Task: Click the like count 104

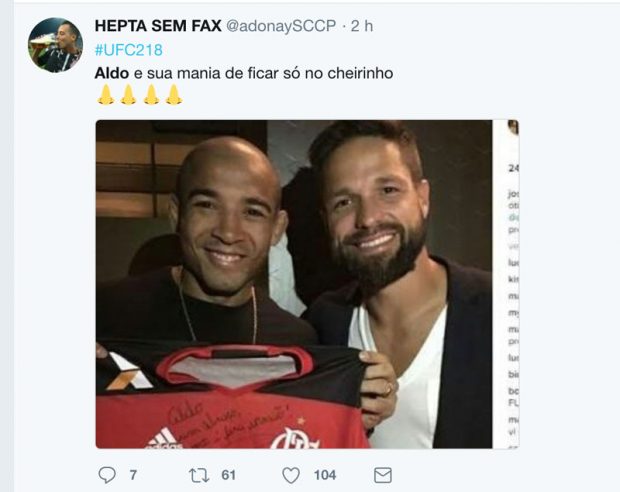Action: click(x=325, y=475)
